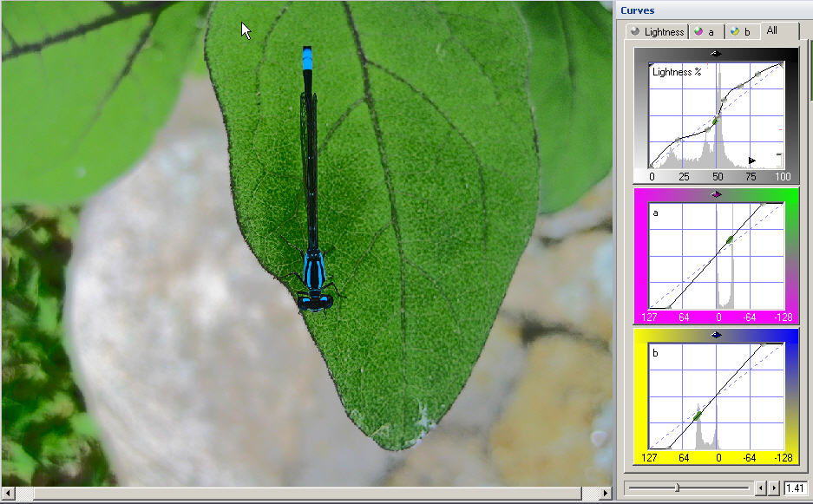Click the image scrollbar's left arrow
Image resolution: width=813 pixels, height=504 pixels.
(8, 493)
